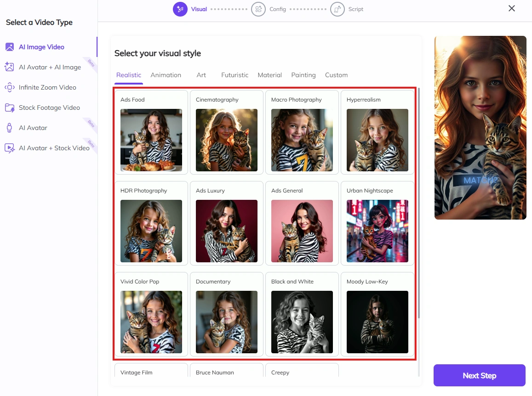
Task: Click the AI Avatar person icon
Action: (10, 128)
